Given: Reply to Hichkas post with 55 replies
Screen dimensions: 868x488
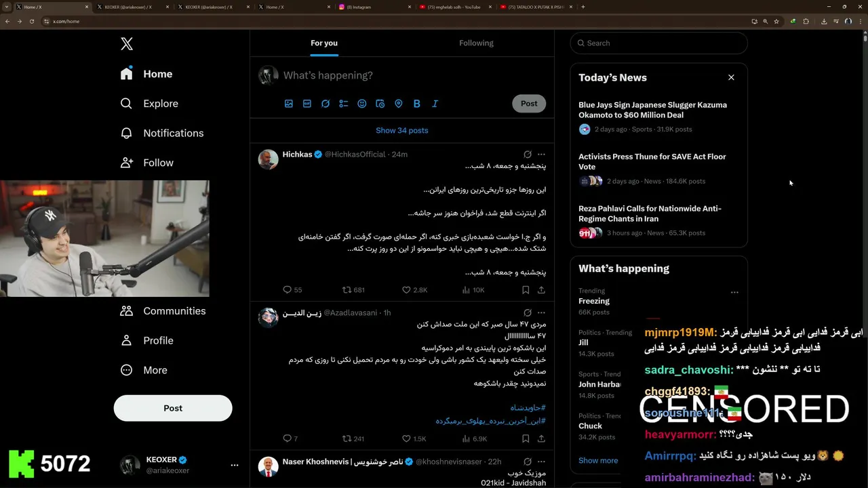Looking at the screenshot, I should pyautogui.click(x=292, y=289).
